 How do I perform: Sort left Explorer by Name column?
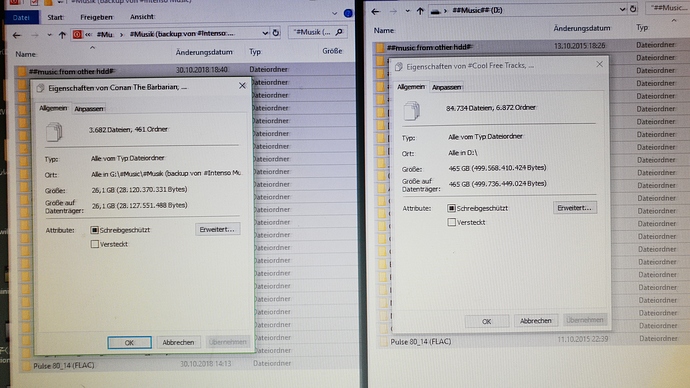(26, 54)
